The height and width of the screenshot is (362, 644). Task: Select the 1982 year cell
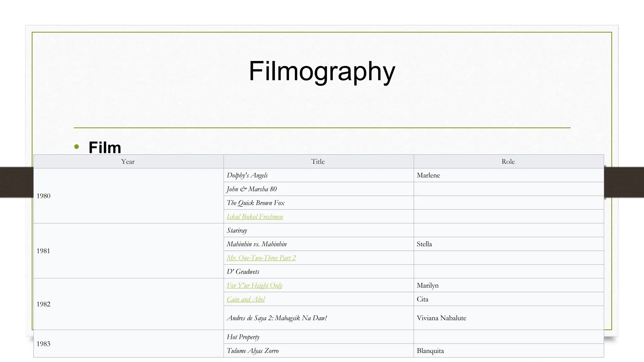coord(43,304)
